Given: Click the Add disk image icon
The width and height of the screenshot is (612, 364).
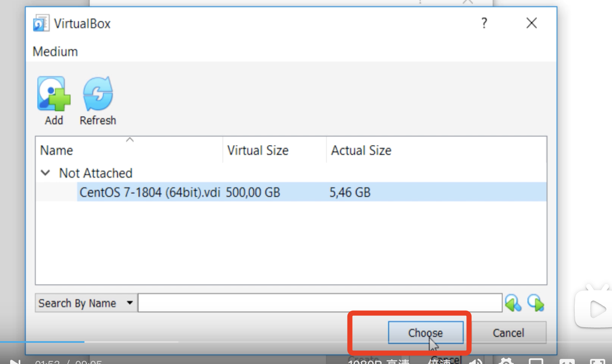Looking at the screenshot, I should coord(54,94).
